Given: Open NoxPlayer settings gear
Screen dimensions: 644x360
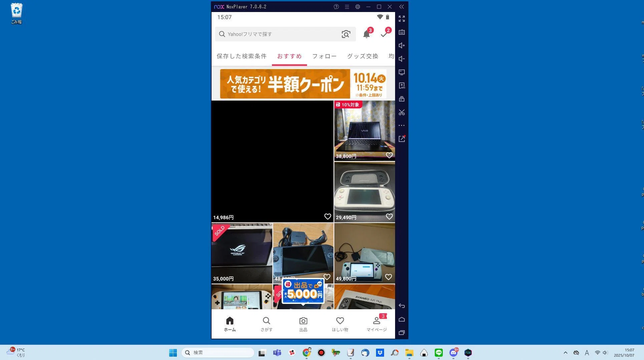Looking at the screenshot, I should [358, 7].
